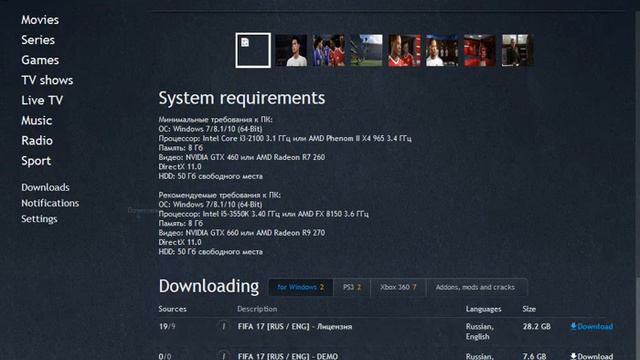Download FIFA 17 DEMO 7.6 GB
Viewport: 640px width, 360px height.
click(x=592, y=356)
